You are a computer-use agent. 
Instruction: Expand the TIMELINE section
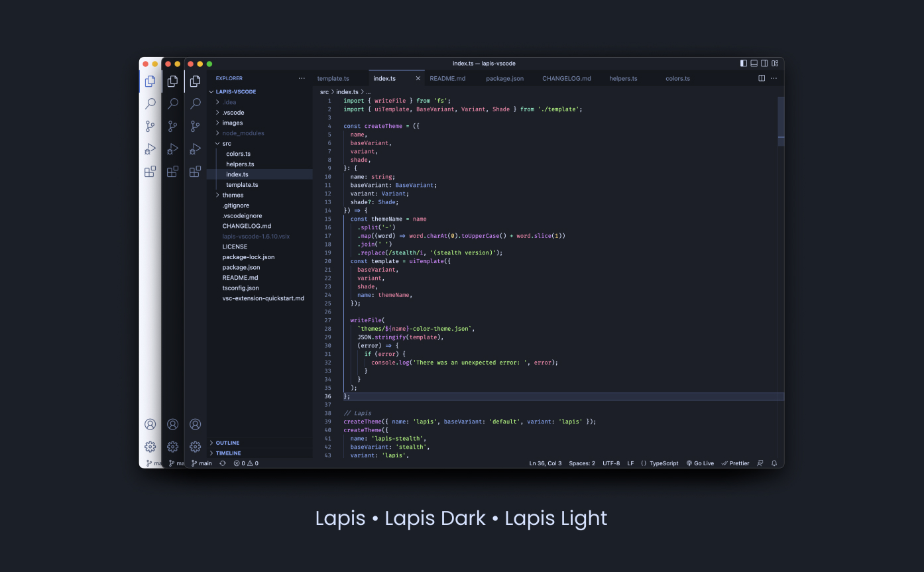tap(260, 453)
